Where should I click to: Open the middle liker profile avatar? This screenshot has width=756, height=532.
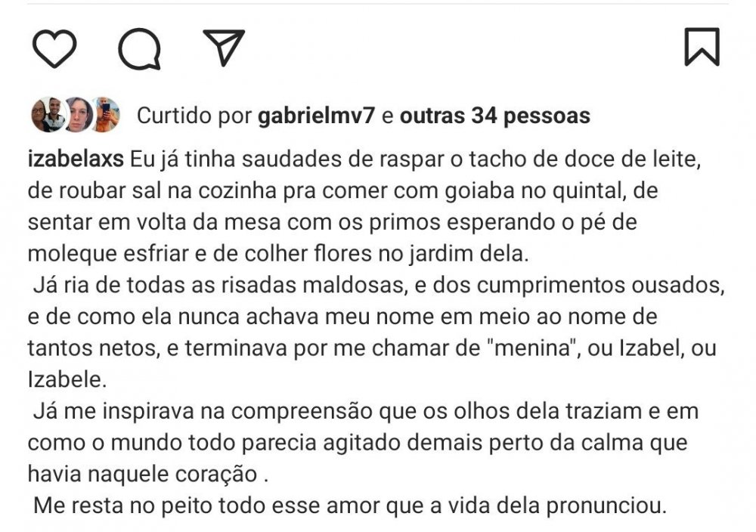[76, 116]
